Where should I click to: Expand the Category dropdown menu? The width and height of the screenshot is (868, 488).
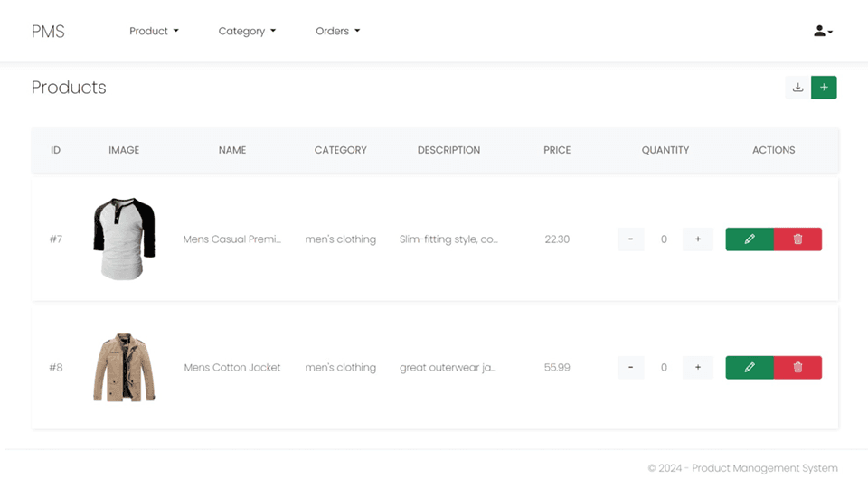(247, 31)
